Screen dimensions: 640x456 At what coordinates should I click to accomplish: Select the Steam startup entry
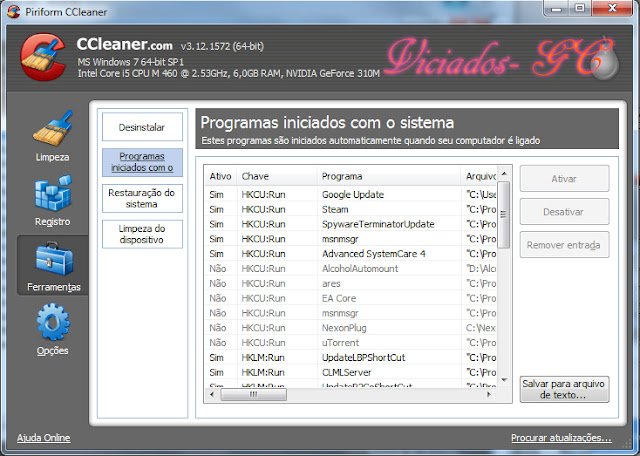[x=351, y=209]
